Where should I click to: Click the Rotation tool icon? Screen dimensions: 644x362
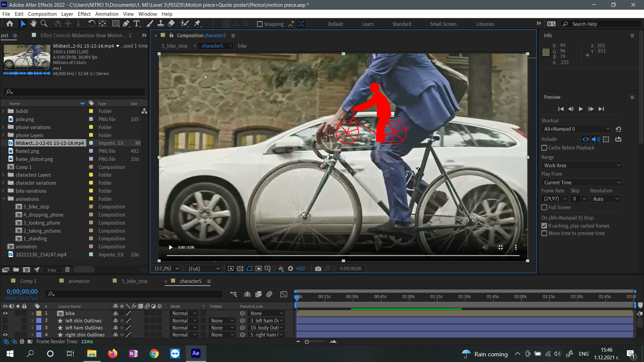92,24
